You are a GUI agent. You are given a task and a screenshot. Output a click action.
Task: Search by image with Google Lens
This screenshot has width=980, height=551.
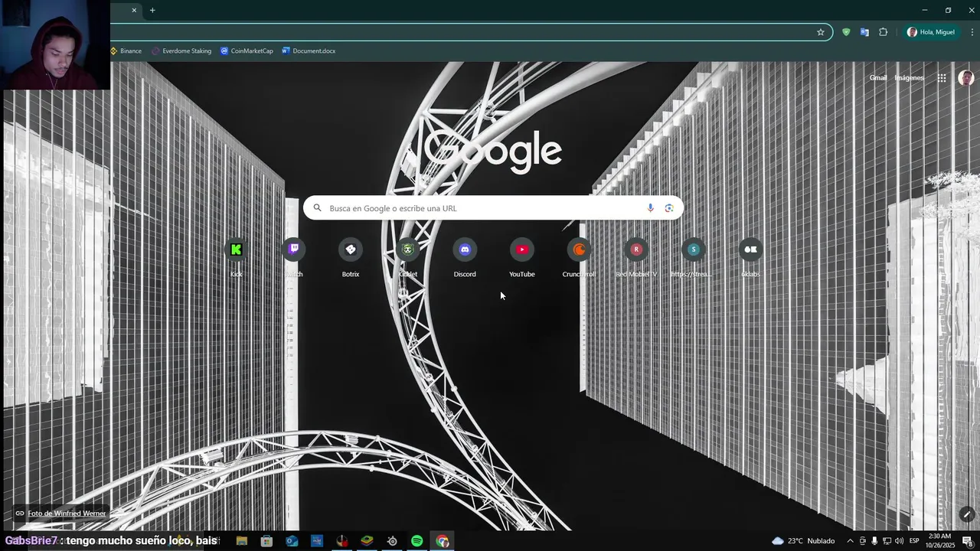[x=669, y=208]
